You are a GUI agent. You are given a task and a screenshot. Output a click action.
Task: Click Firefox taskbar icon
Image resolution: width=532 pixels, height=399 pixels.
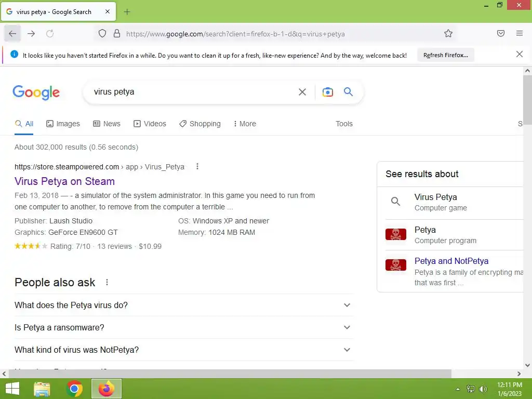point(106,389)
